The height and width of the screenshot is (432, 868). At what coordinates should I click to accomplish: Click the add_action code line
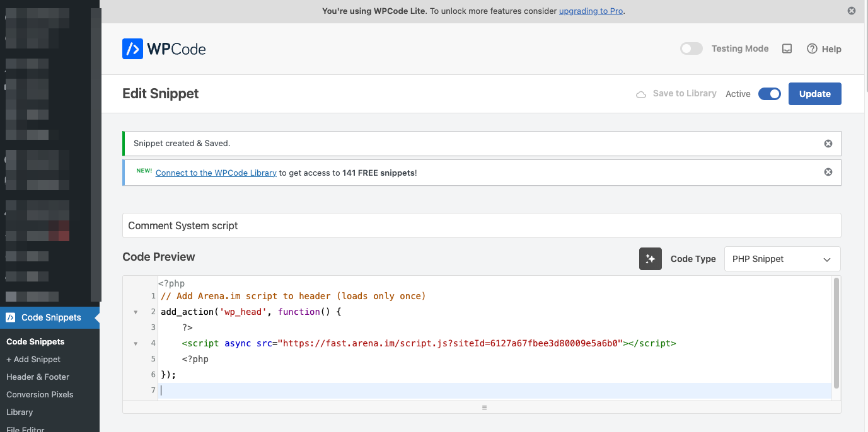coord(251,312)
